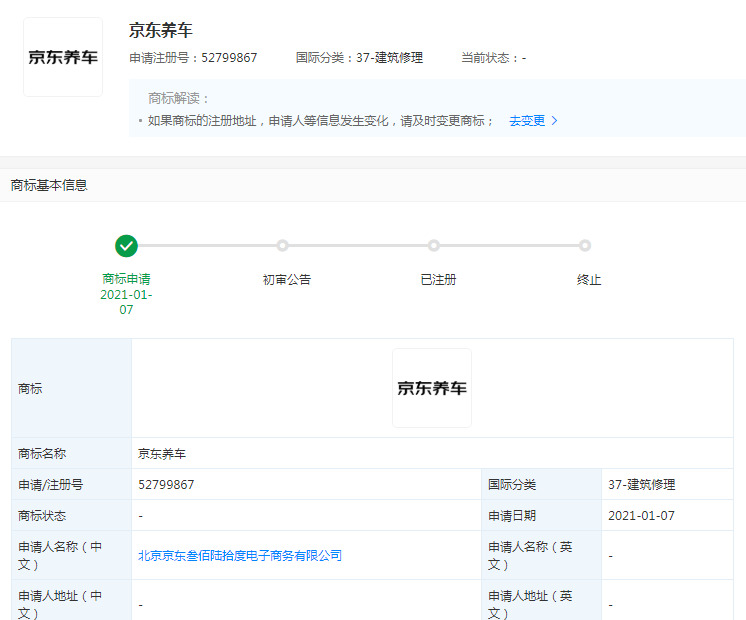
Task: Click header text 当前状态：-
Action: pos(493,58)
